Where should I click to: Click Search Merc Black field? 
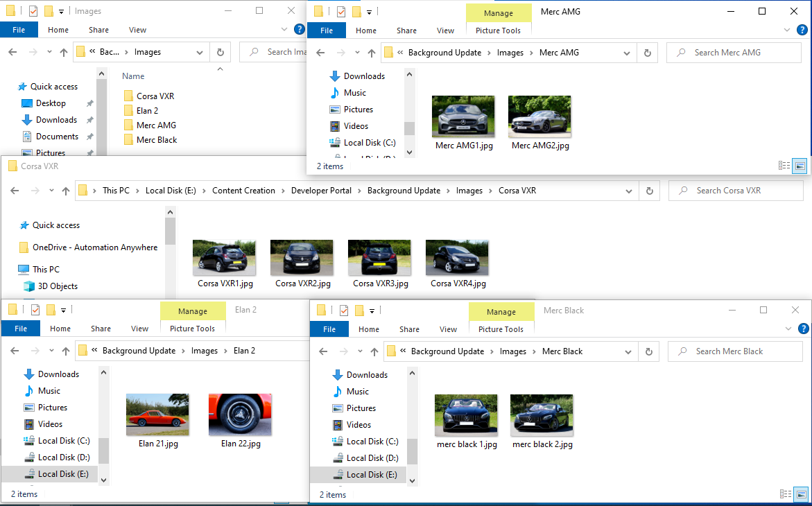coord(735,351)
